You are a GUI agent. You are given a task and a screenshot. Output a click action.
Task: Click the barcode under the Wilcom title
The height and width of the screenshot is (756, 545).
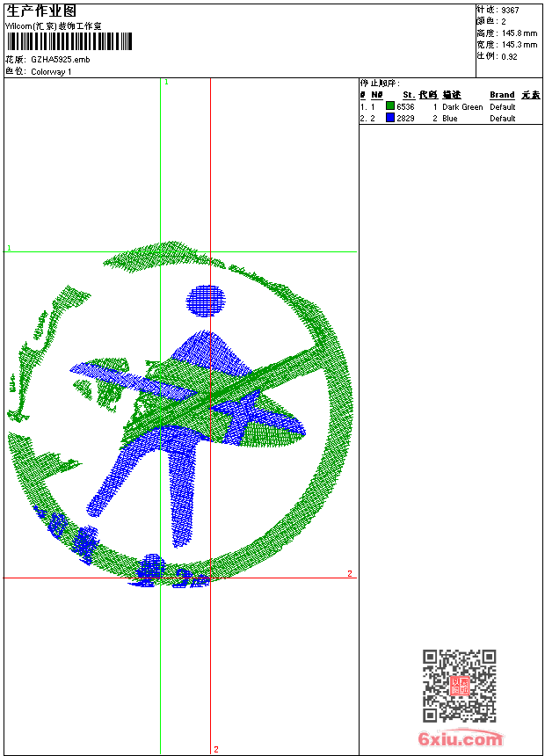coord(69,41)
